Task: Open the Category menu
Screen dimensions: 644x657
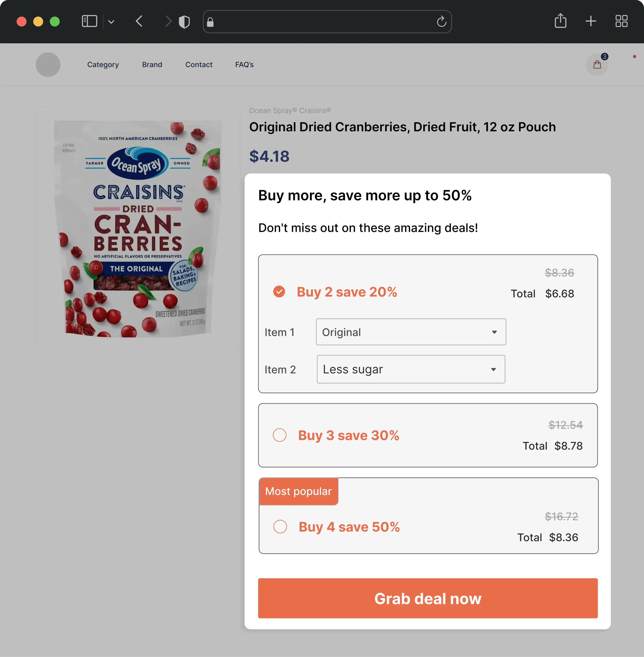Action: tap(103, 65)
